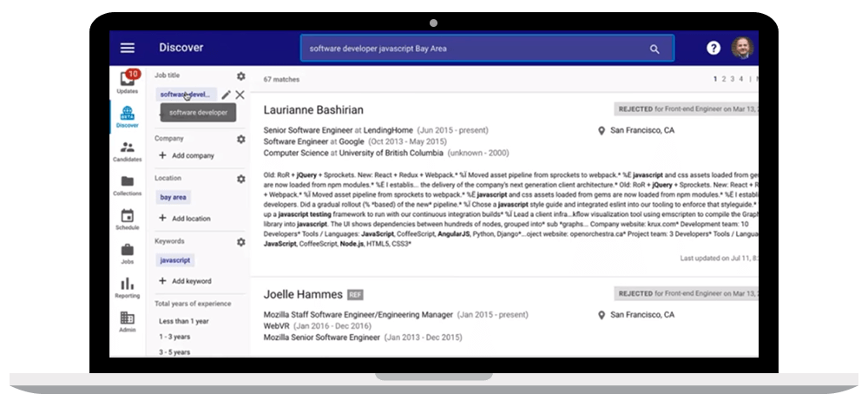Open Job title filter settings gear

pyautogui.click(x=240, y=75)
